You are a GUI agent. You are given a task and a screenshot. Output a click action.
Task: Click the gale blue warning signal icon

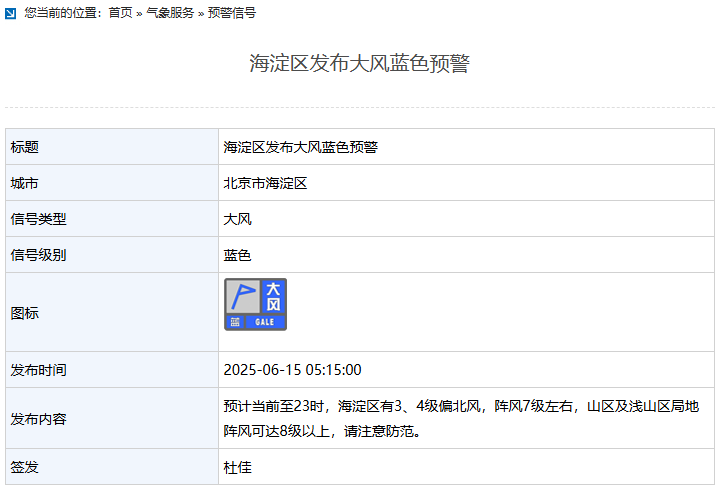coord(255,304)
